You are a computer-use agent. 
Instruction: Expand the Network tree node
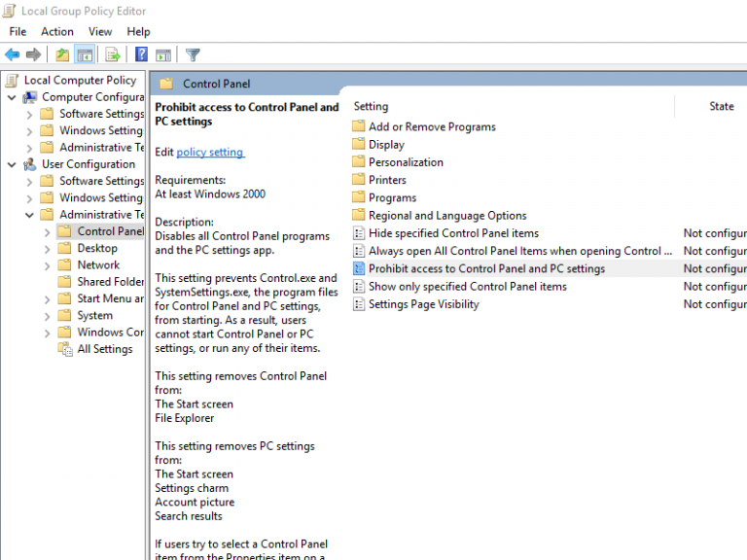47,265
